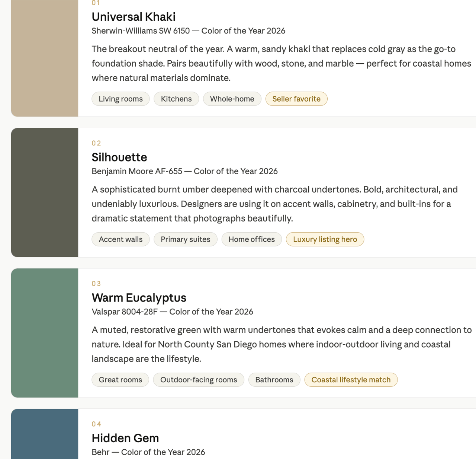Select the Living rooms tag under Universal Khaki
This screenshot has height=459, width=476.
[x=120, y=99]
